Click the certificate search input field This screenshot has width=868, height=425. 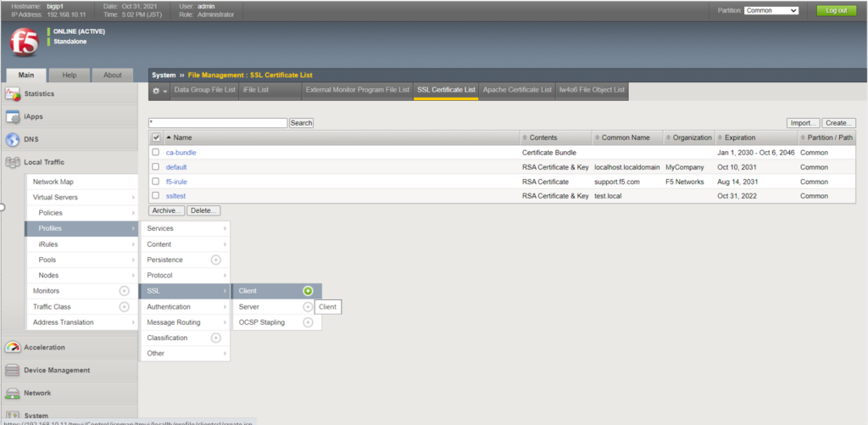tap(218, 123)
